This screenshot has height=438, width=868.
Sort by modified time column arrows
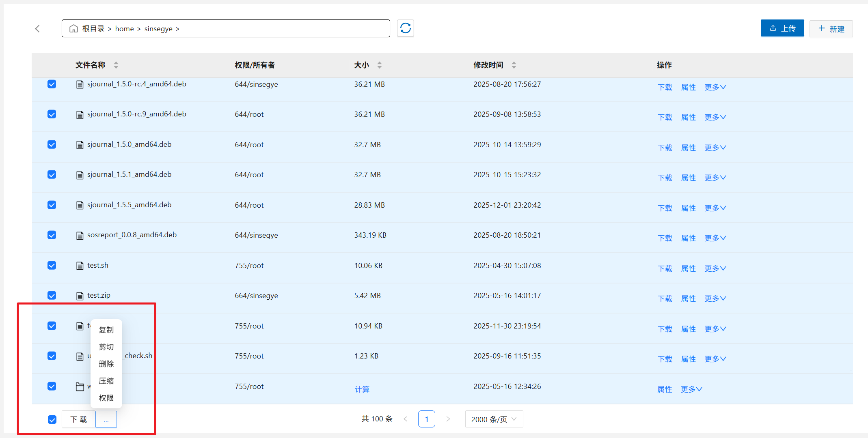point(514,65)
